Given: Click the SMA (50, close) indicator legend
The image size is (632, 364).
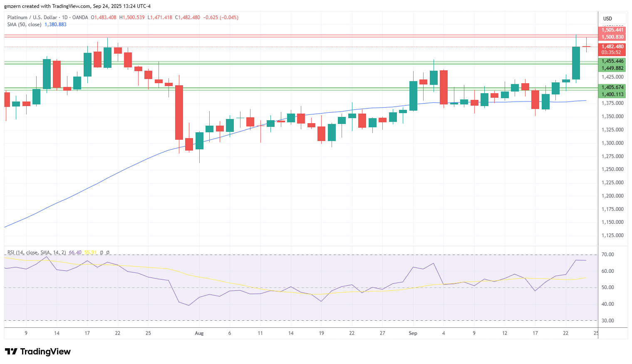Looking at the screenshot, I should click(24, 25).
